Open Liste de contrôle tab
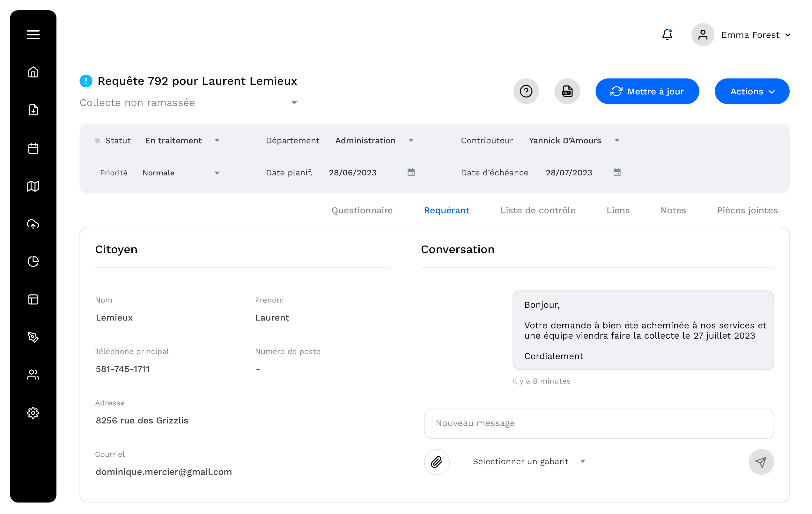This screenshot has height=514, width=812. point(538,210)
